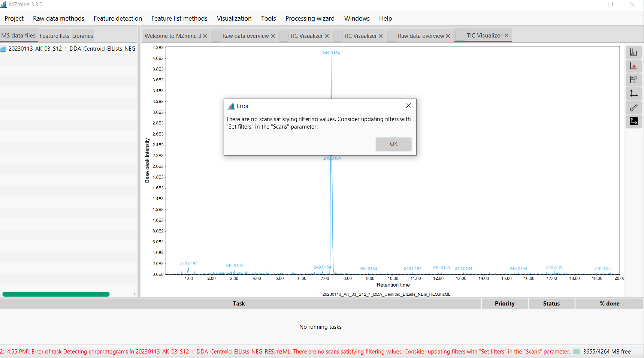Close the first Raw data overview tab
The image size is (644, 358).
272,36
